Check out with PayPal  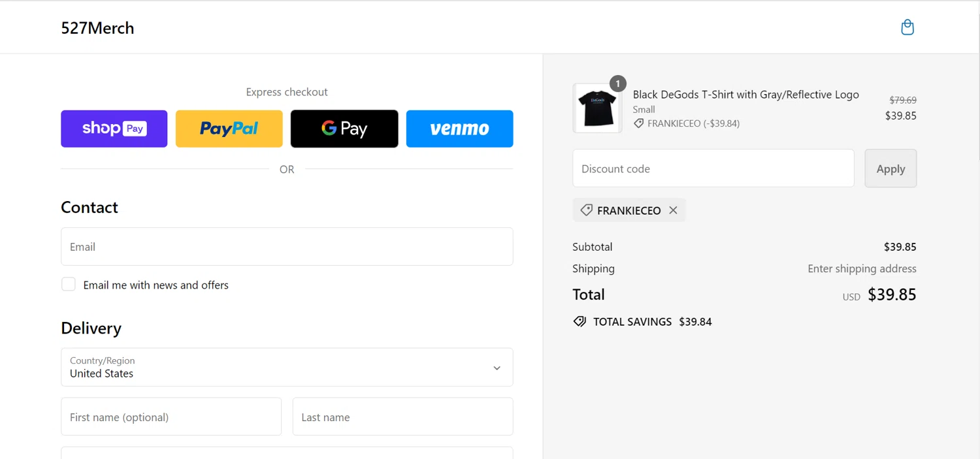coord(229,129)
